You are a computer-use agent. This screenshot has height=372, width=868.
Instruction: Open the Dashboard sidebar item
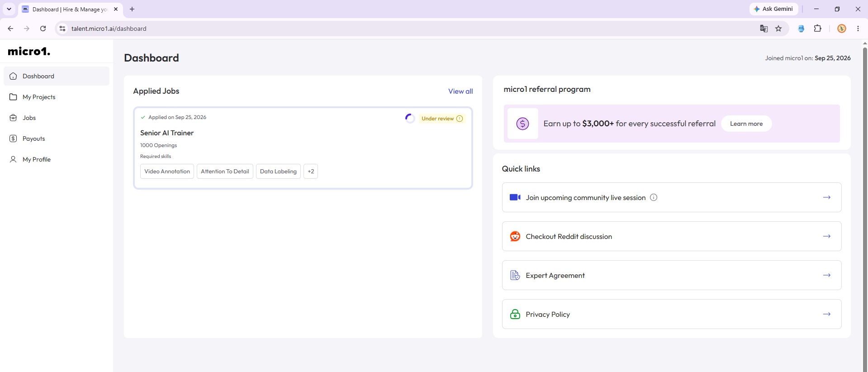(x=57, y=76)
